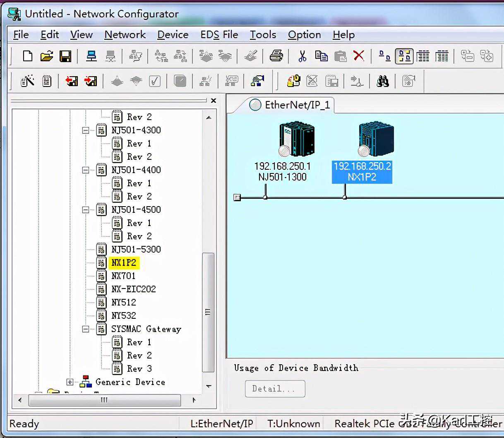
Task: Switch to the EtherNet/IP_1 tab
Action: pos(297,105)
